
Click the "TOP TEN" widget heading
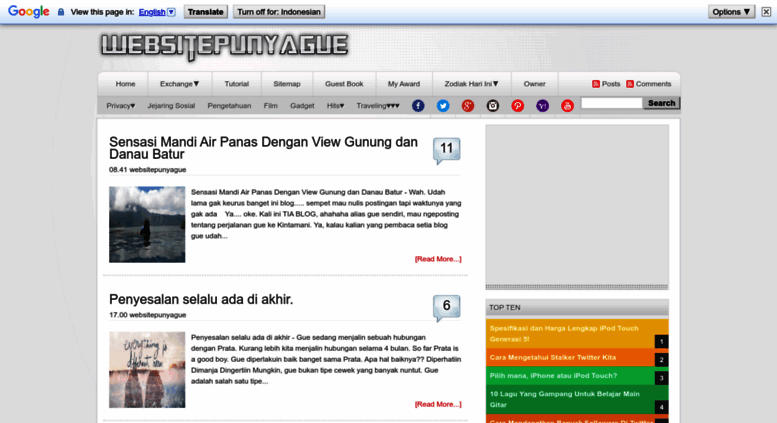point(504,308)
